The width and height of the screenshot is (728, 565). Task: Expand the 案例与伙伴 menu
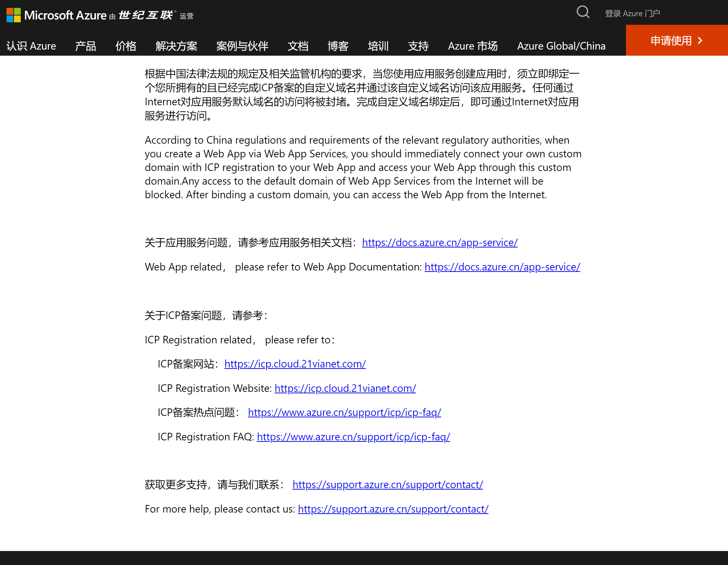(x=242, y=46)
